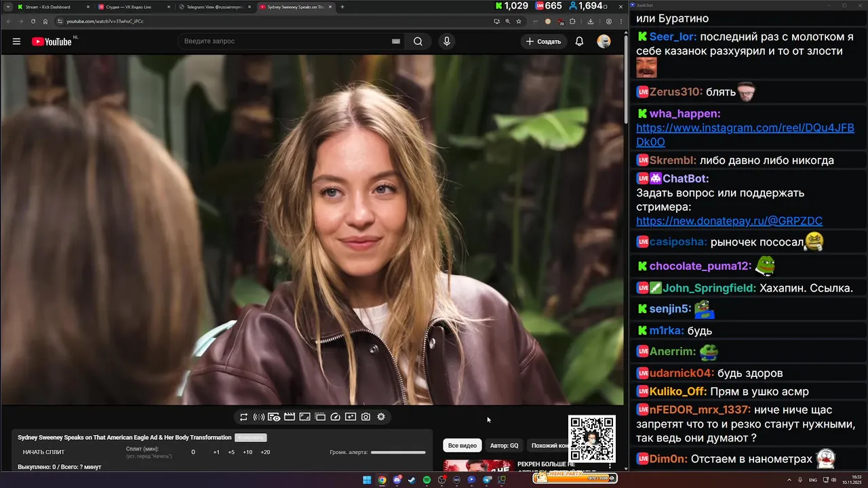The height and width of the screenshot is (488, 868).
Task: Click the dashed-frame icon in the player toolbar
Action: (320, 417)
